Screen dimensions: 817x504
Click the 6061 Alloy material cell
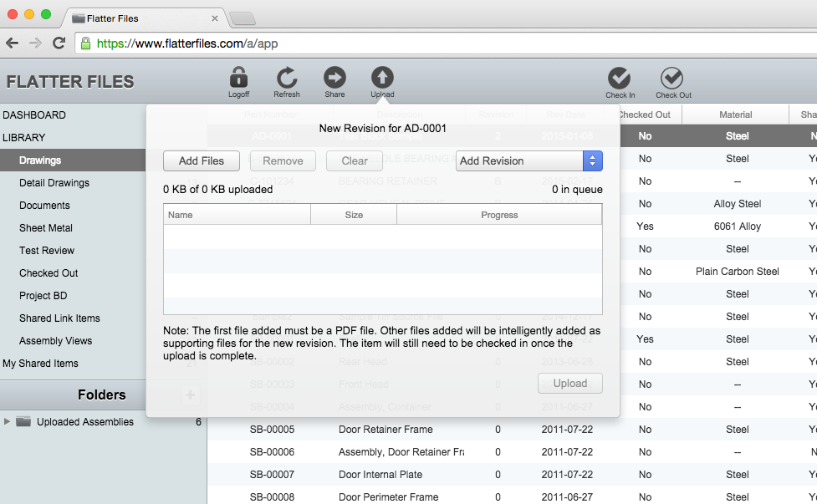[738, 226]
